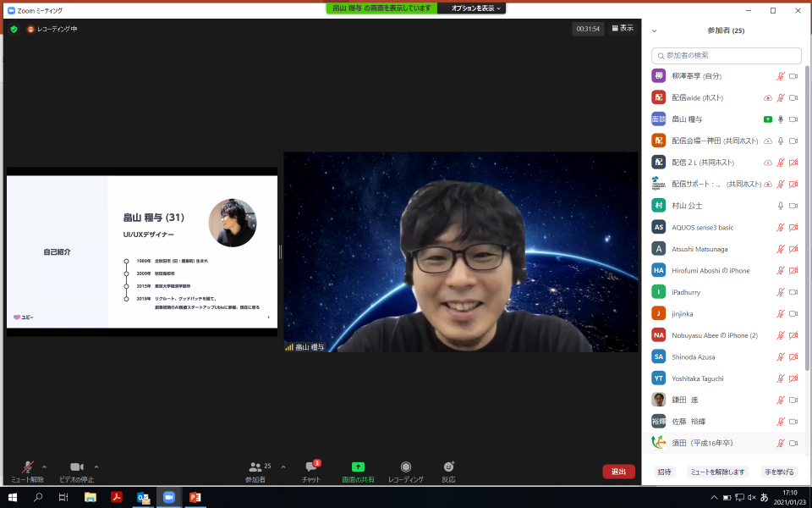Open the Outlook taskbar icon
This screenshot has height=508, width=812.
click(x=143, y=497)
